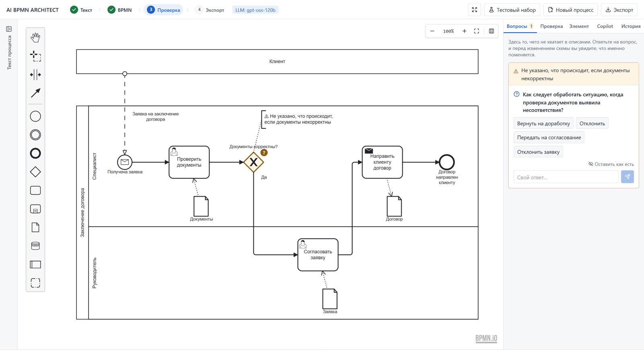644x351 pixels.
Task: Pick the start event circle in palette
Action: 35,116
